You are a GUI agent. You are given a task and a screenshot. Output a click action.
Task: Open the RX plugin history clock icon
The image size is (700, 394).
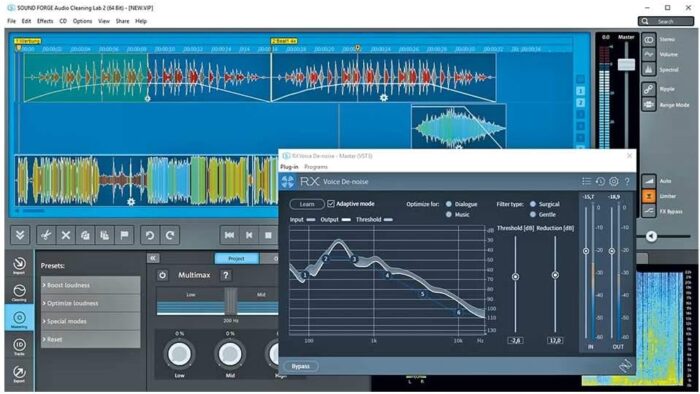point(600,181)
